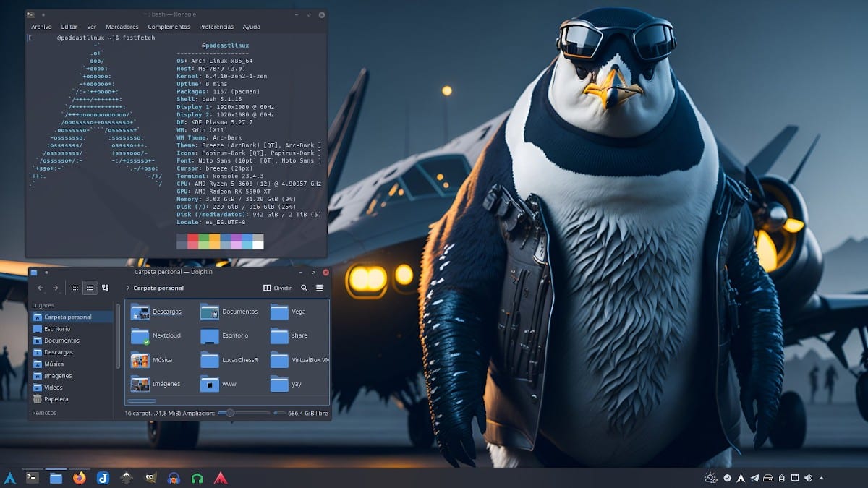
Task: Click Dividir to split the Dolphin view
Action: [278, 288]
